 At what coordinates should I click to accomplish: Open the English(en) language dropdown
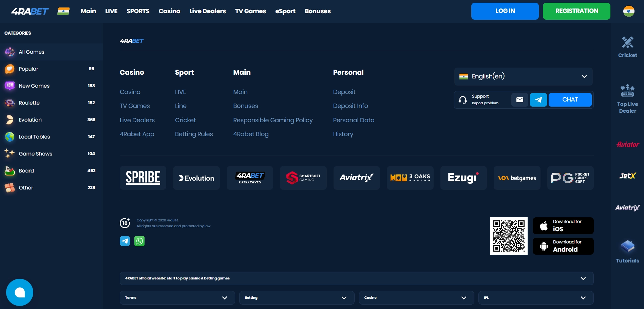tap(524, 76)
